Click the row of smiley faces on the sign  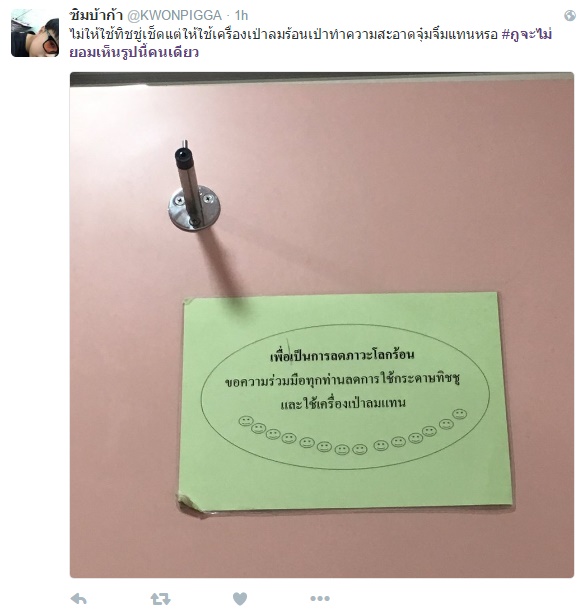(x=353, y=432)
